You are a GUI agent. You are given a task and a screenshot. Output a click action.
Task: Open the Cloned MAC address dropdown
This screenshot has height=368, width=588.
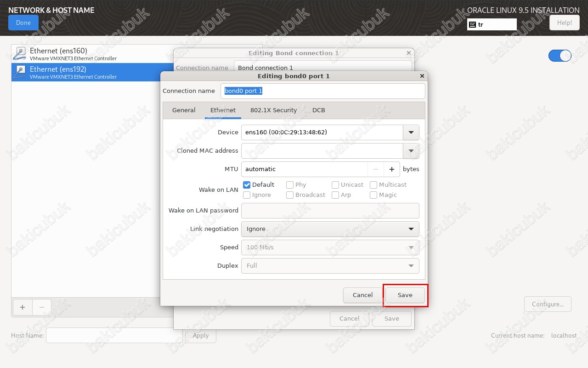click(411, 151)
